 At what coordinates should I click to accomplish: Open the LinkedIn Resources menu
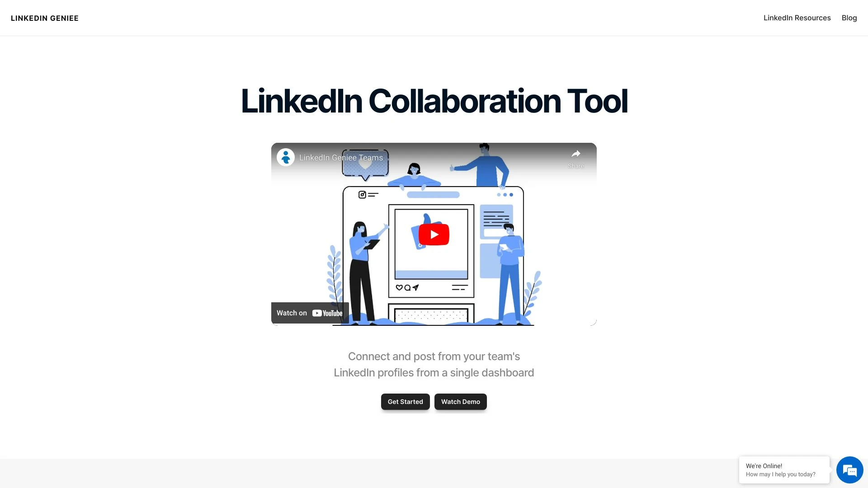797,18
